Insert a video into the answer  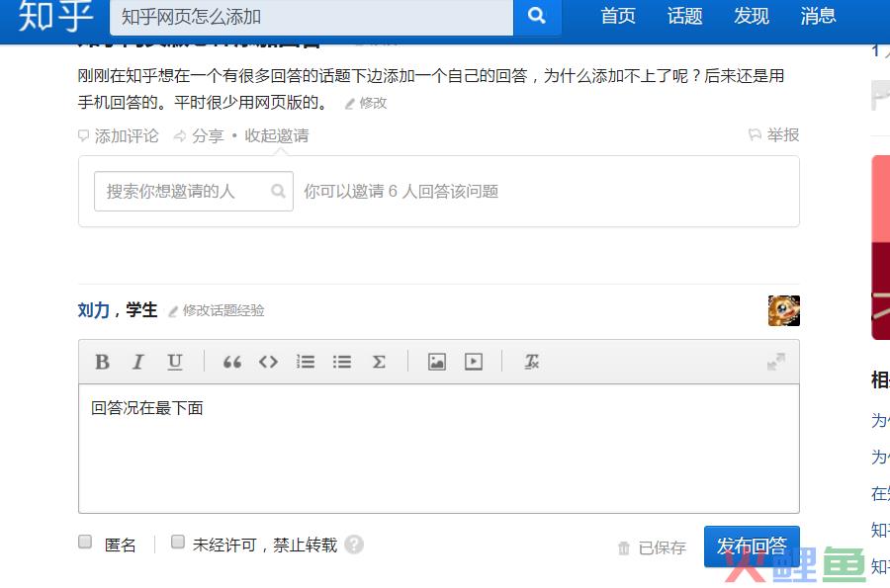point(474,362)
